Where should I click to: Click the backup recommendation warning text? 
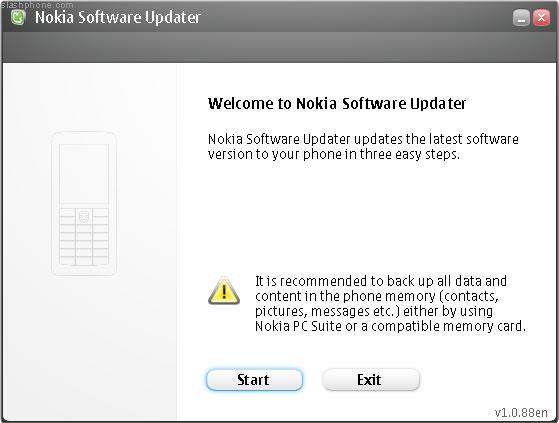point(390,304)
